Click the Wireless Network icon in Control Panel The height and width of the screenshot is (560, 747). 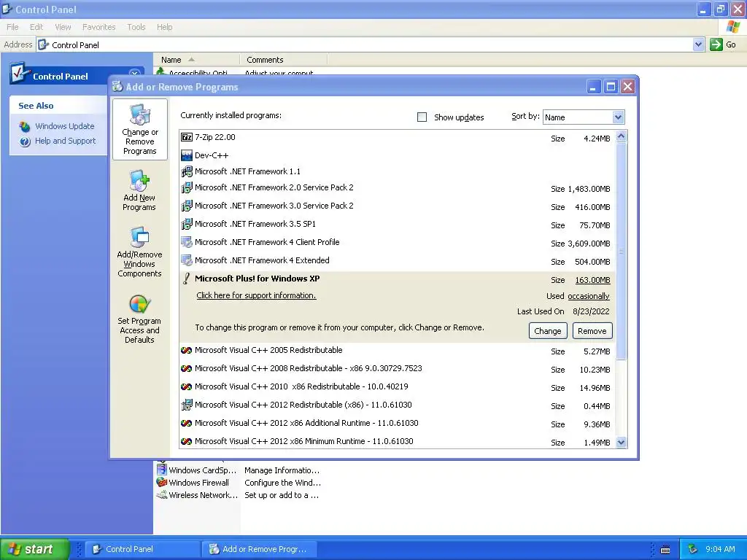coord(162,495)
